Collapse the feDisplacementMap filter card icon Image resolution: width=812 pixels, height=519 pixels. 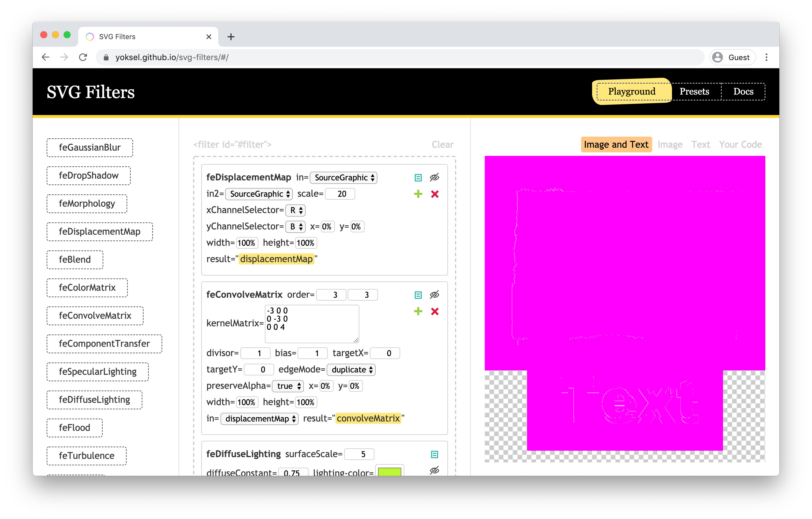tap(418, 177)
